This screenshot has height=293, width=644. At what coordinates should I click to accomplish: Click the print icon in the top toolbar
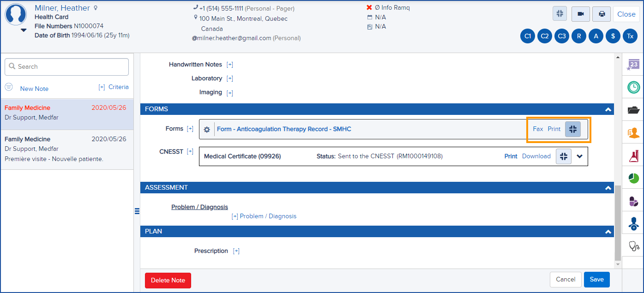click(x=601, y=14)
